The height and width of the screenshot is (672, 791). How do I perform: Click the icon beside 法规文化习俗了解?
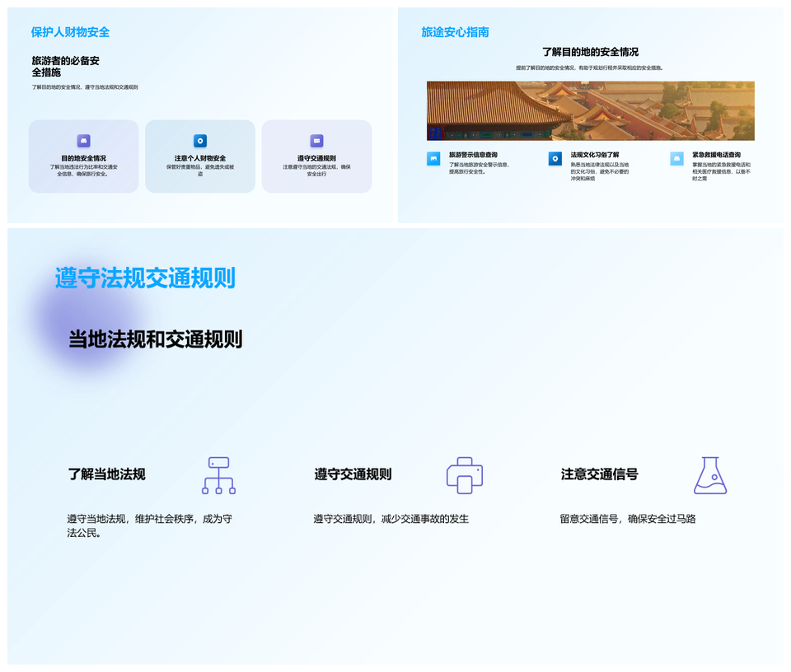[x=555, y=159]
